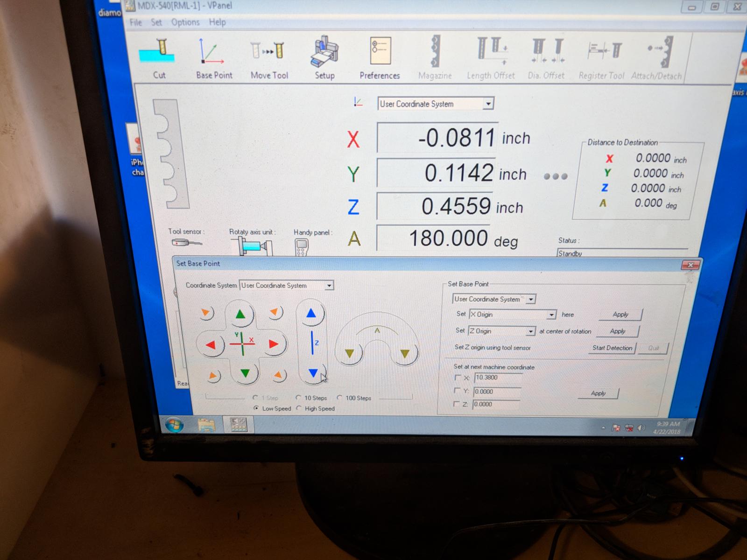Open the X Origin set dropdown

pos(551,315)
